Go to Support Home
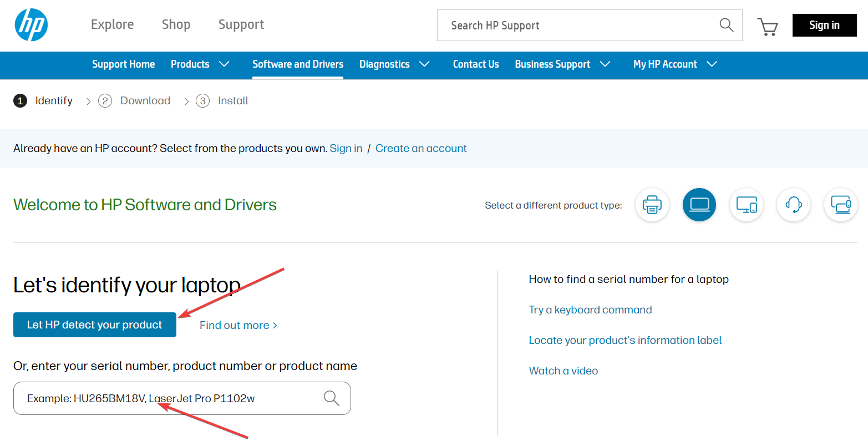The image size is (868, 446). [124, 64]
